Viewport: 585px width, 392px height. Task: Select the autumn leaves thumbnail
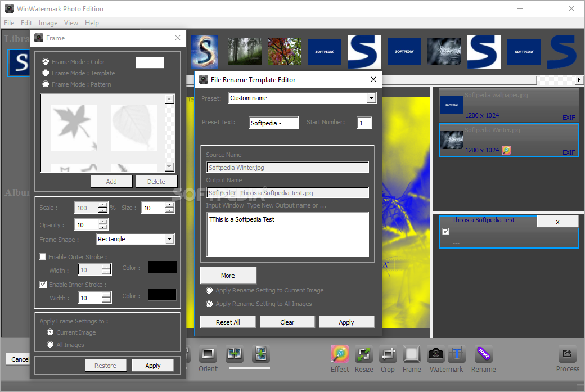click(284, 52)
